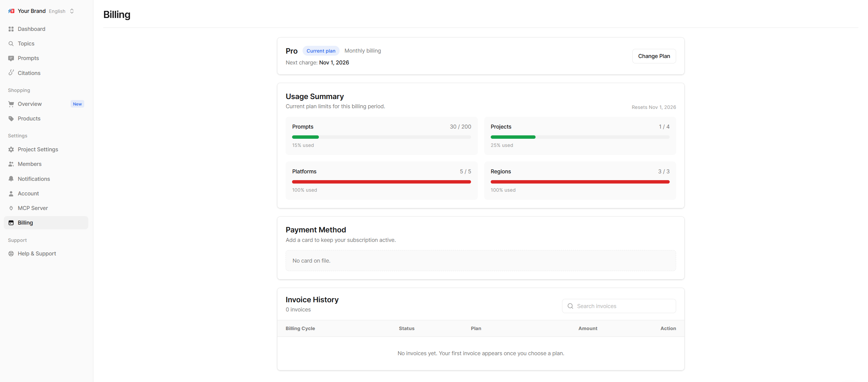Open Project Settings
The image size is (868, 382).
46,149
